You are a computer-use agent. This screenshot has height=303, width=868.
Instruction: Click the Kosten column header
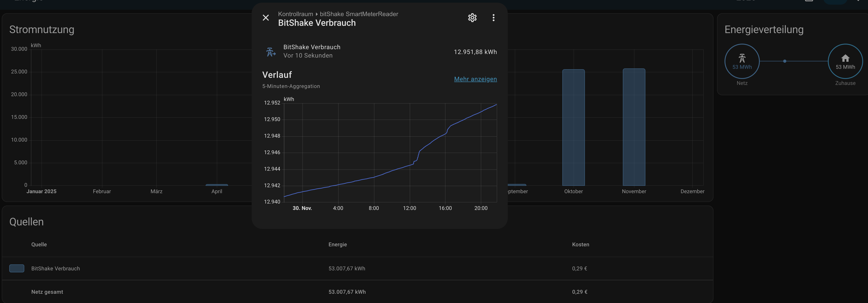[x=580, y=244]
